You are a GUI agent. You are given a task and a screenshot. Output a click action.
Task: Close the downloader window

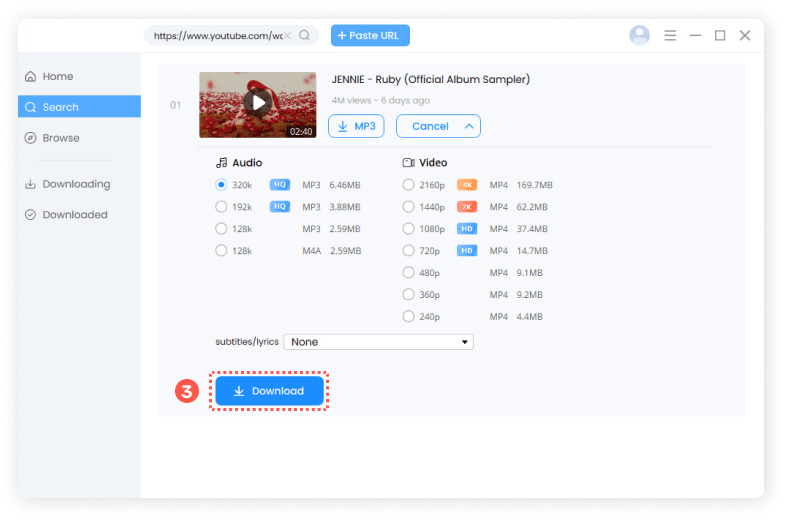(745, 35)
